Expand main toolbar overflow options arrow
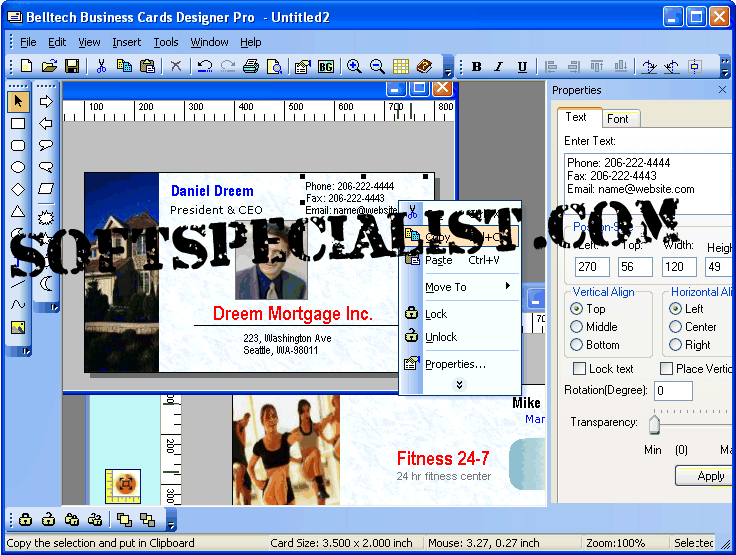Image resolution: width=736 pixels, height=555 pixels. pyautogui.click(x=448, y=70)
